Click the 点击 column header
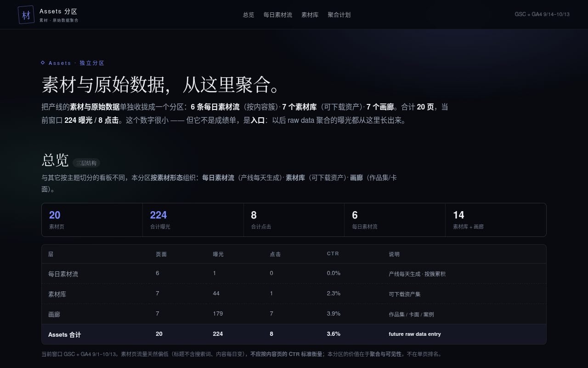Viewport: 588px width, 368px height. point(275,254)
